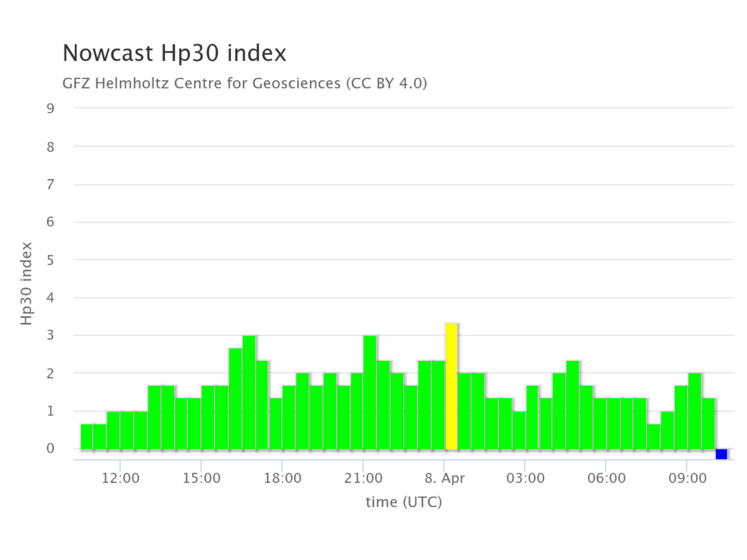Click the GFZ Helmholtz Centre subtitle text

pos(244,83)
